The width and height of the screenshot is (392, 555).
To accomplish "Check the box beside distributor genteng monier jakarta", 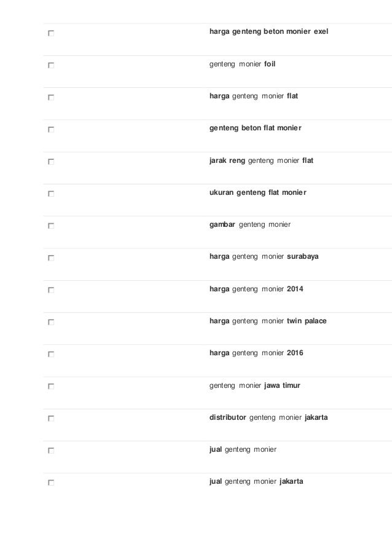I will 51,419.
